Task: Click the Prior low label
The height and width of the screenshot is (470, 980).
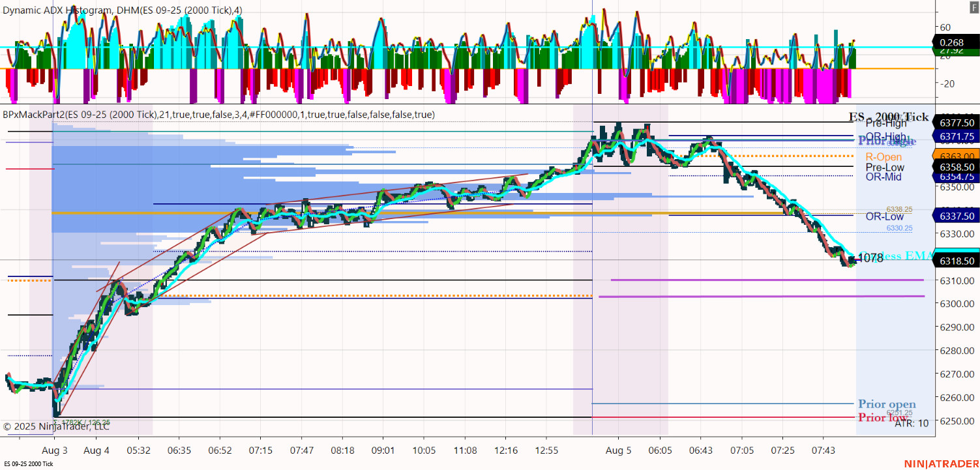Action: (x=883, y=418)
